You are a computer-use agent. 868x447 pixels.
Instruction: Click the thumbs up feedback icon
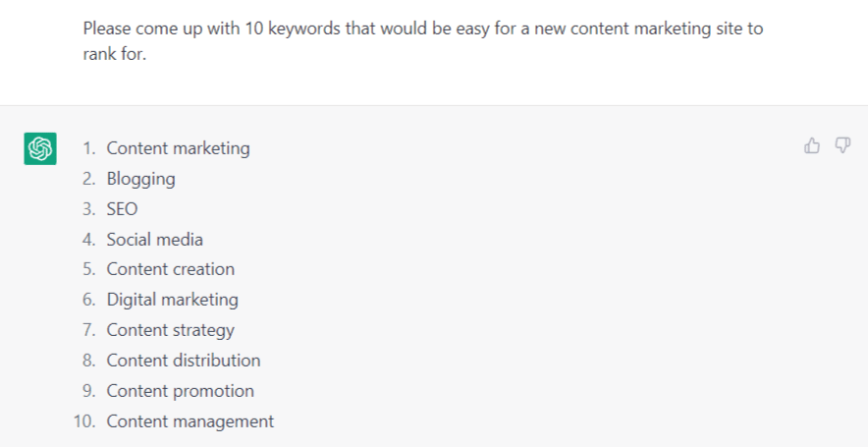(x=812, y=146)
